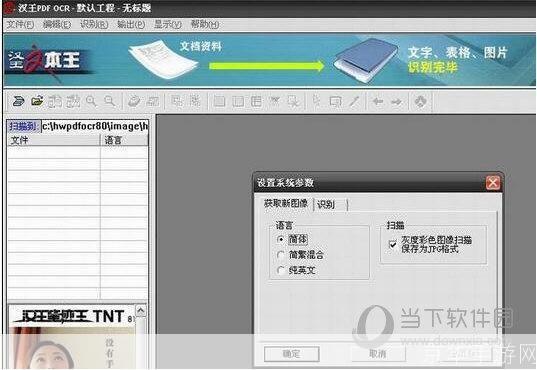Open the 识别(R) menu
Screen dimensions: 537x370
[94, 24]
